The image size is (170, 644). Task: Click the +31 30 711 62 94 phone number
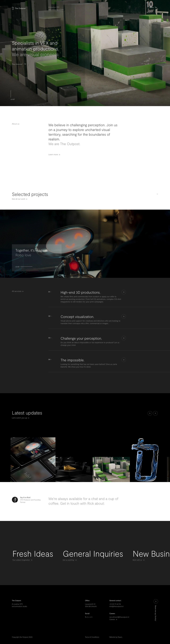pos(115,604)
